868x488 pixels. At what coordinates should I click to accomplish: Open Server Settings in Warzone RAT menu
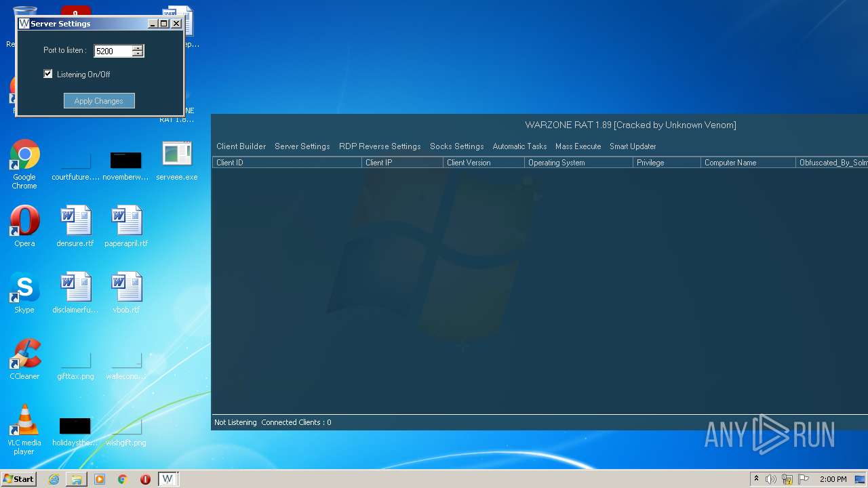[x=302, y=146]
